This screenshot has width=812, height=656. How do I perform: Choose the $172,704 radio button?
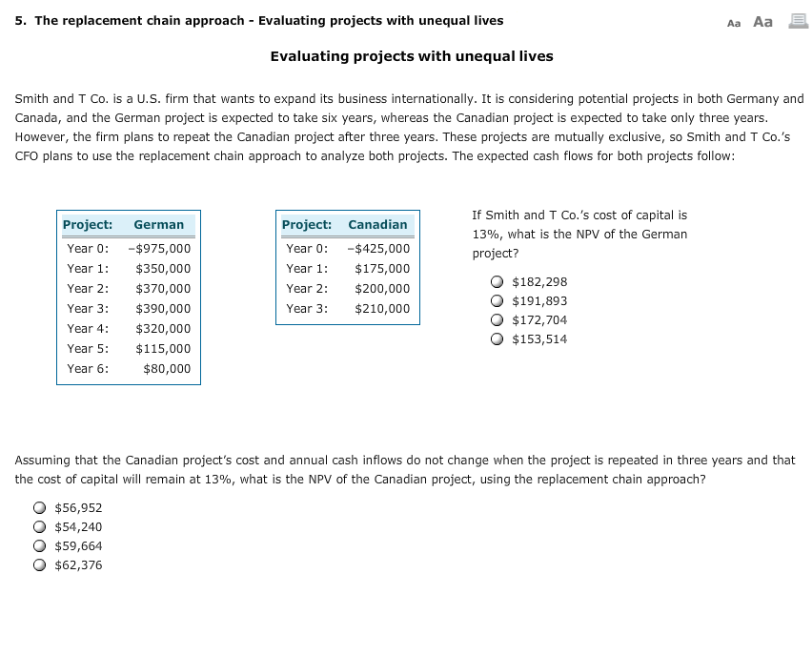497,320
